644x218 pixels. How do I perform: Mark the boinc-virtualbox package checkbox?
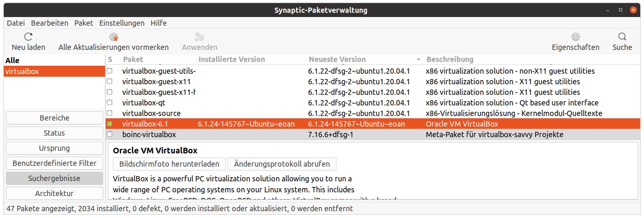point(109,134)
